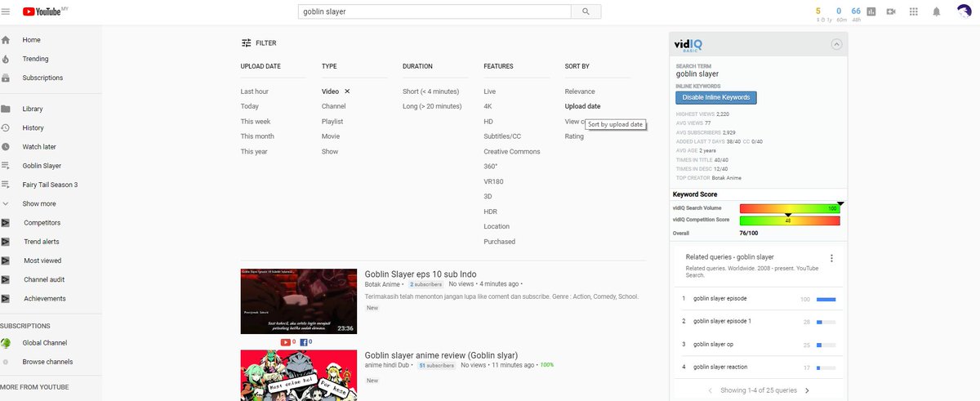980x401 pixels.
Task: Open the Fairy Tail Season 3 playlist
Action: [51, 185]
